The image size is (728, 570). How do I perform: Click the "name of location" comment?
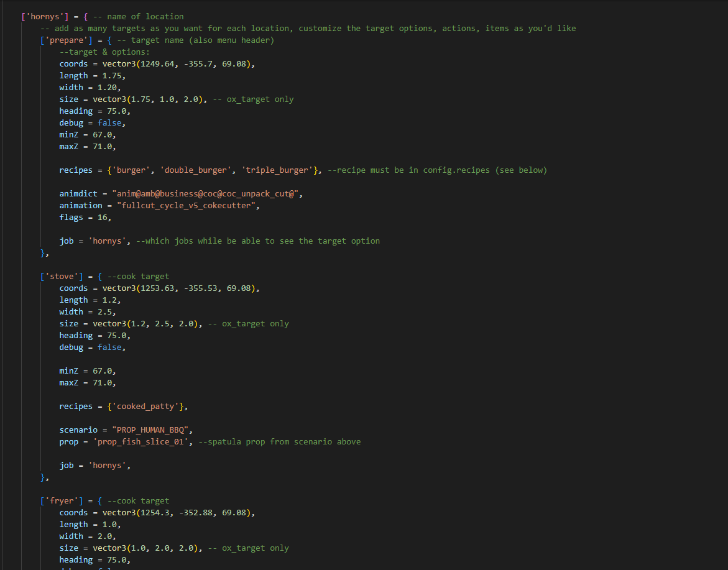pos(145,16)
